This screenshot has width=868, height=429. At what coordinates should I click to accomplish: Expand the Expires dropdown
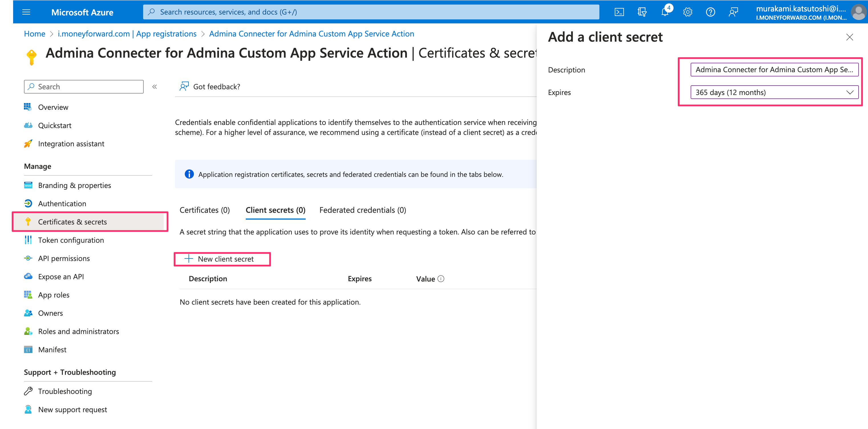pyautogui.click(x=774, y=92)
